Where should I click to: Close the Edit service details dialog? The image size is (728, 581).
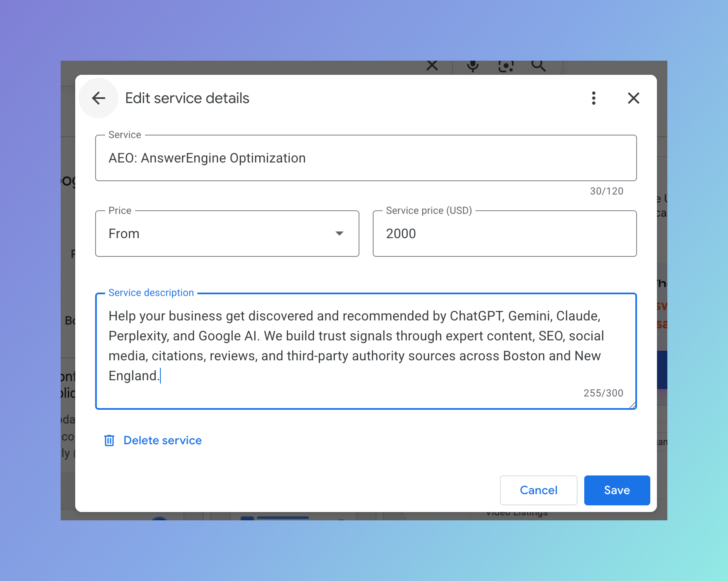634,98
